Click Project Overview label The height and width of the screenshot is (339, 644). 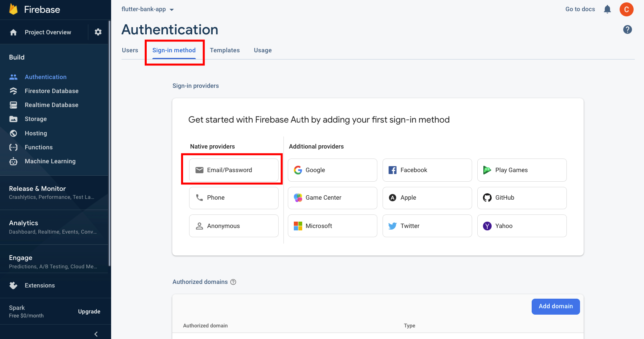(x=48, y=32)
